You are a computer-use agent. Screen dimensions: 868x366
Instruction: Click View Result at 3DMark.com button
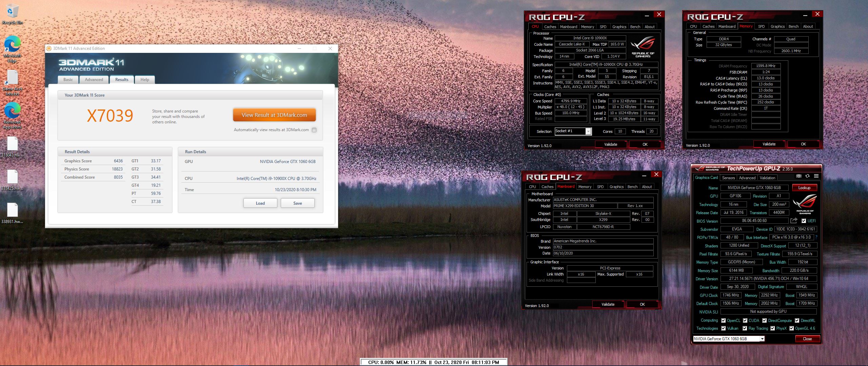pos(274,115)
